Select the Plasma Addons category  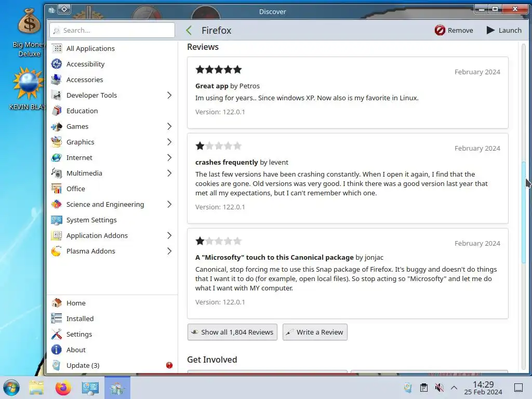pos(90,251)
